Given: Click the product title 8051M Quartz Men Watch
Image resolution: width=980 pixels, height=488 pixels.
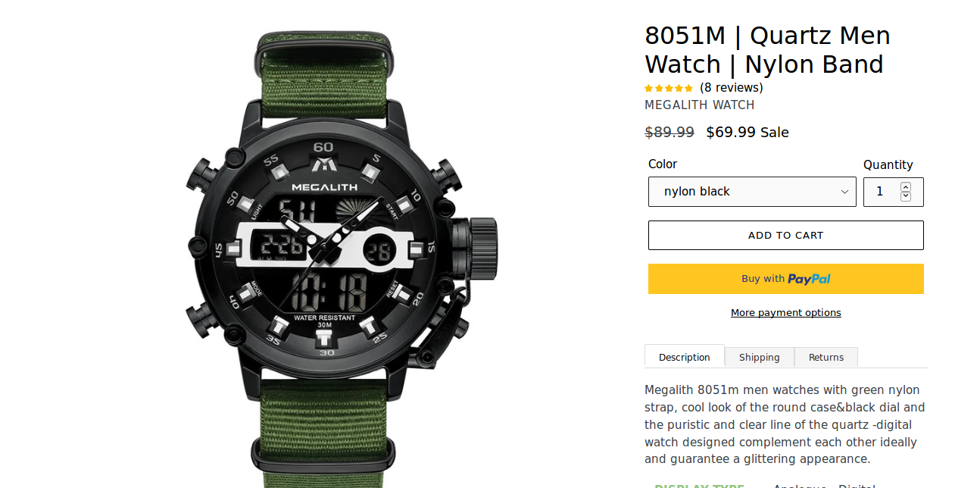Looking at the screenshot, I should pyautogui.click(x=767, y=50).
